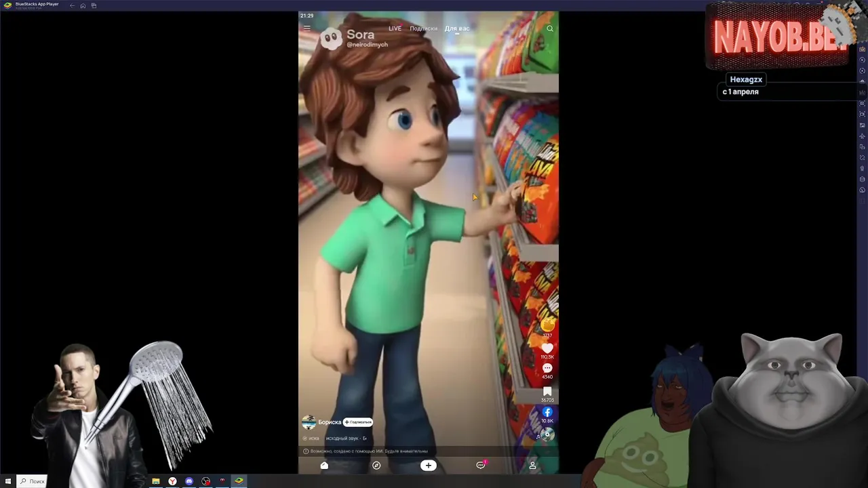Open the spinning sound disc icon

point(547,434)
